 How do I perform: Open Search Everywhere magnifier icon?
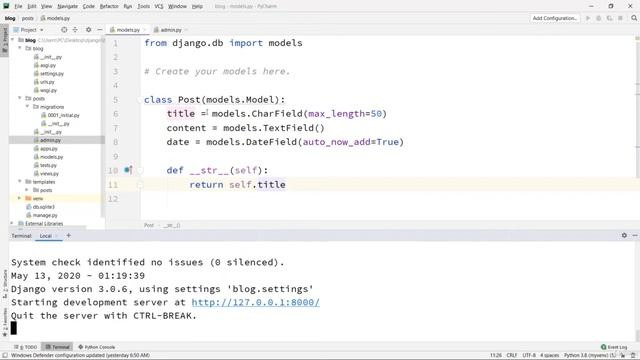pyautogui.click(x=634, y=18)
